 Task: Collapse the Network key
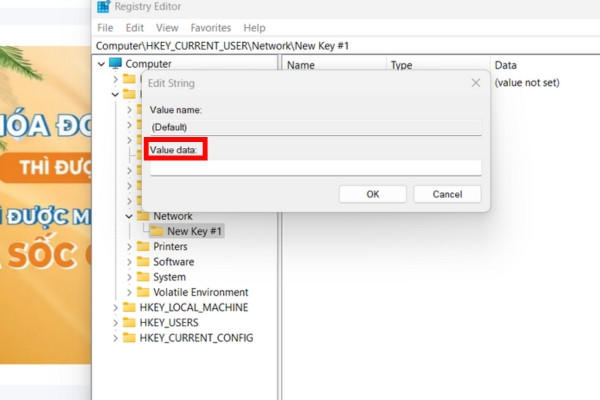[129, 216]
